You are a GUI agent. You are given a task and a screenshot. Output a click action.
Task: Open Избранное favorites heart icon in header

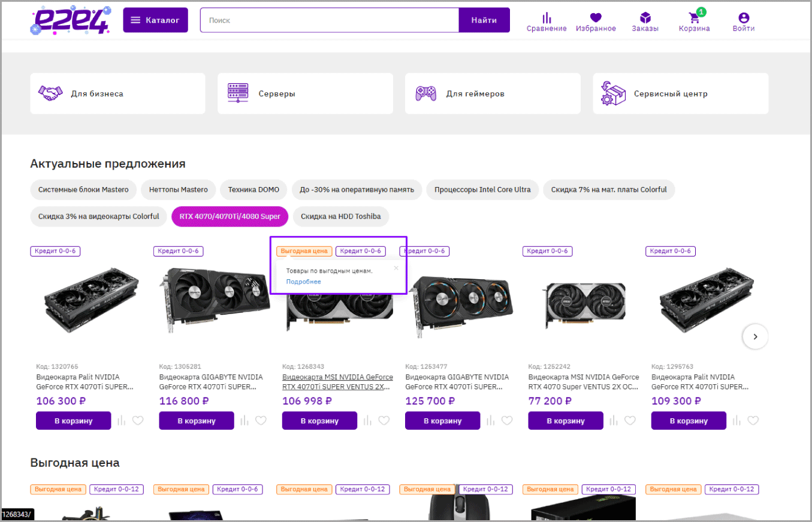(596, 22)
